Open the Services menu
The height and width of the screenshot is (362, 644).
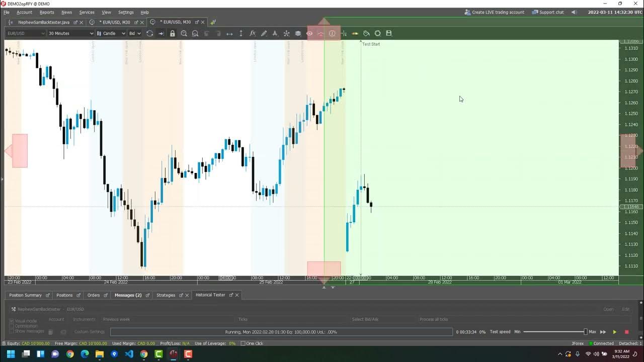[x=87, y=12]
